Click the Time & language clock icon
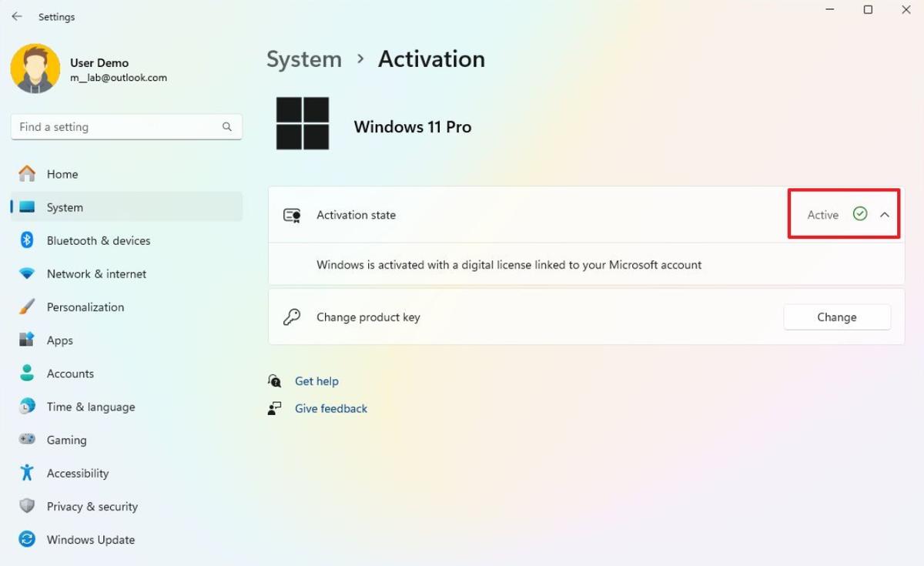Screen dimensions: 924x566 tap(27, 407)
